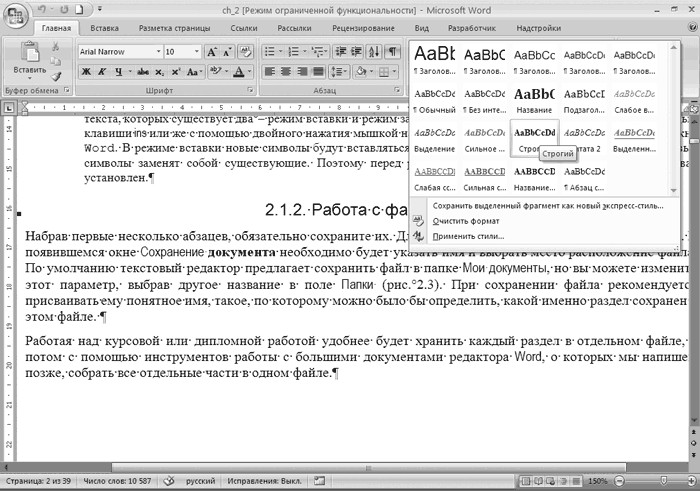Click the bulleted list icon
The height and width of the screenshot is (491, 700).
[271, 51]
